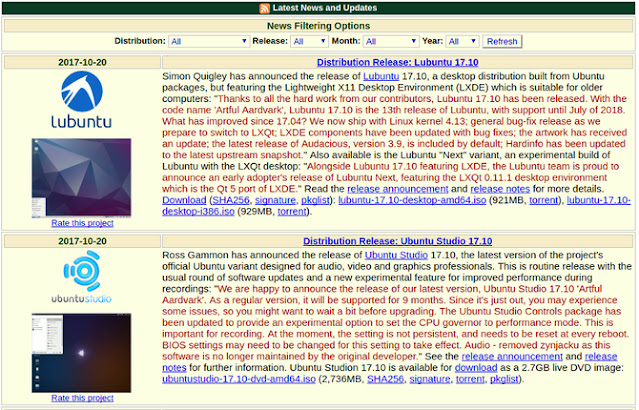This screenshot has height=410, width=639.
Task: Download ubuntustudio-17.10-dvd-amd64.iso
Action: coord(239,379)
